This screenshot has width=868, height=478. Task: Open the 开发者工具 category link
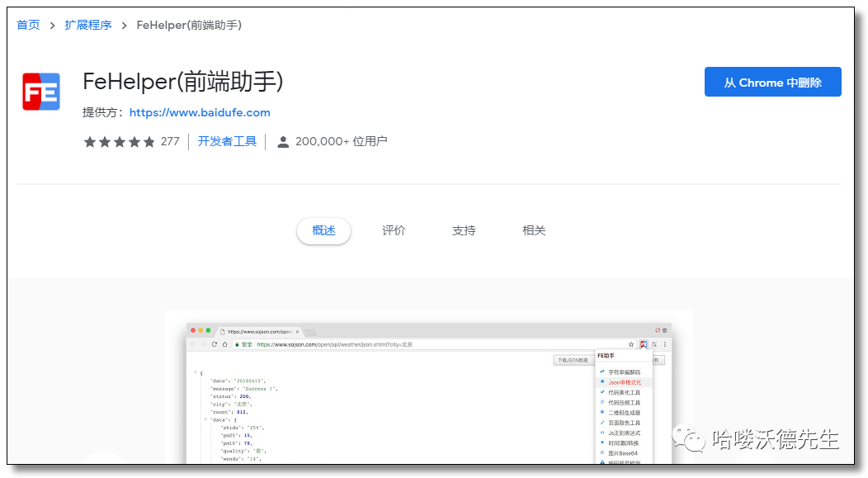point(227,142)
